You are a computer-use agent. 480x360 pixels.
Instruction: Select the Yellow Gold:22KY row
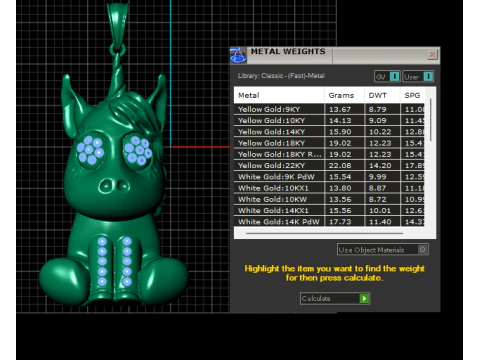329,165
